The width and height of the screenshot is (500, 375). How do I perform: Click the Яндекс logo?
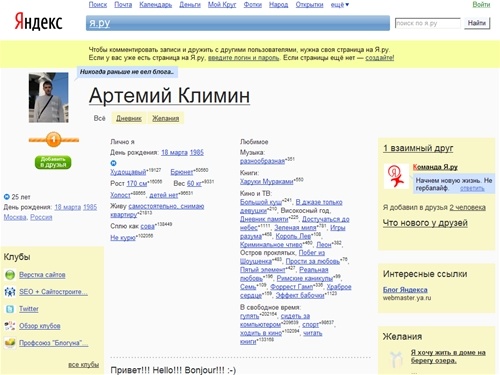pos(38,22)
